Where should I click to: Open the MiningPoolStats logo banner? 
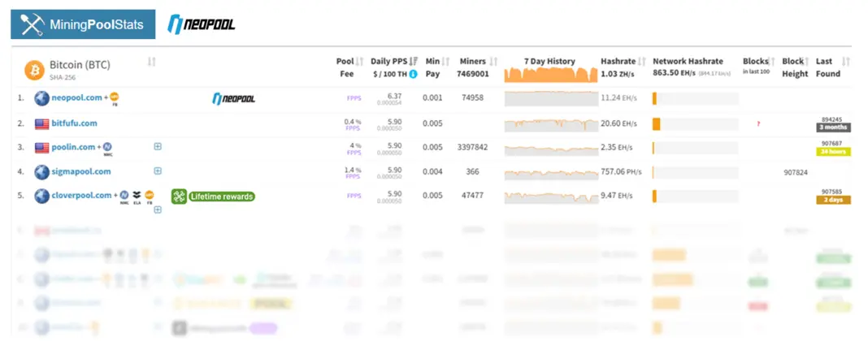click(x=83, y=24)
